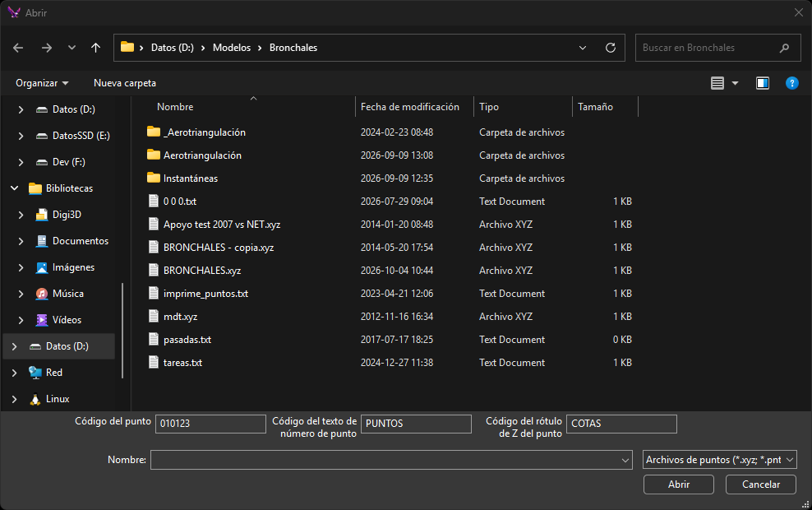Select the file 'imprime_puntos.txt'
812x510 pixels.
(x=205, y=294)
